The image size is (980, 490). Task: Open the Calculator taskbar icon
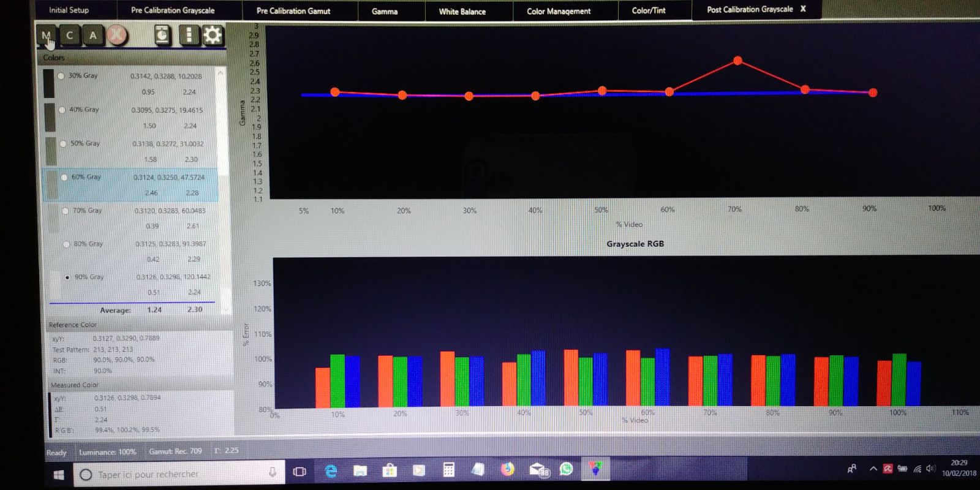(448, 470)
